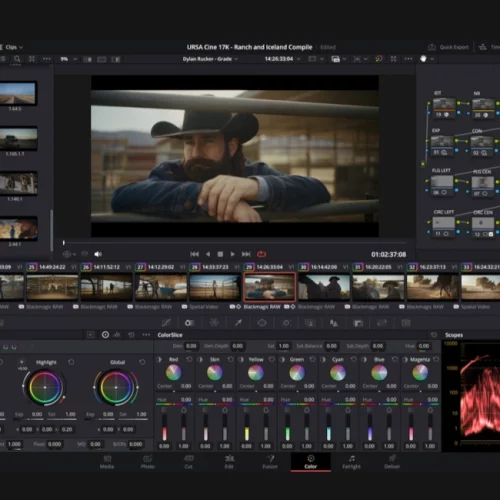Switch to the Deliver page
Screen dimensions: 500x500
coord(392,462)
